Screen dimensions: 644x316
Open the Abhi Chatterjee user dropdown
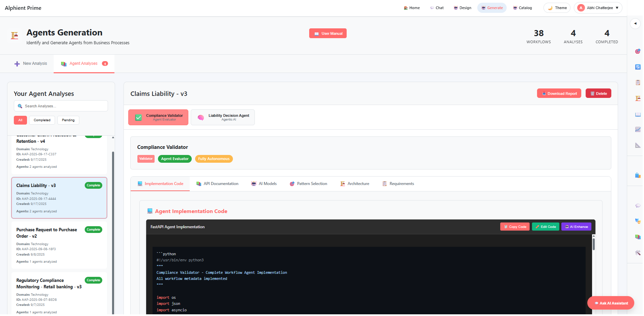coord(598,8)
